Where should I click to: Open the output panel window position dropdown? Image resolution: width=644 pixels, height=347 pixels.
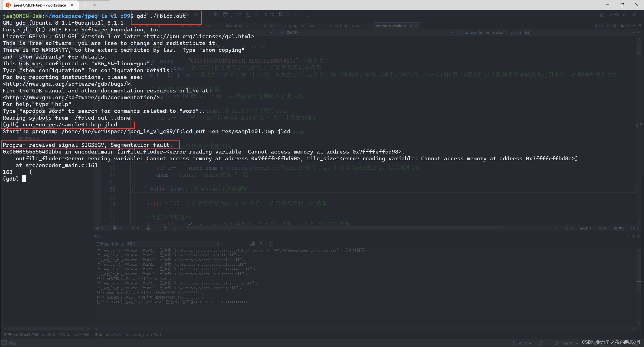[627, 236]
